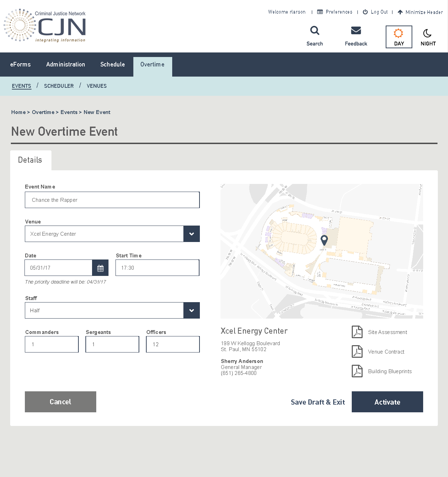Open the date picker calendar icon

click(x=100, y=268)
